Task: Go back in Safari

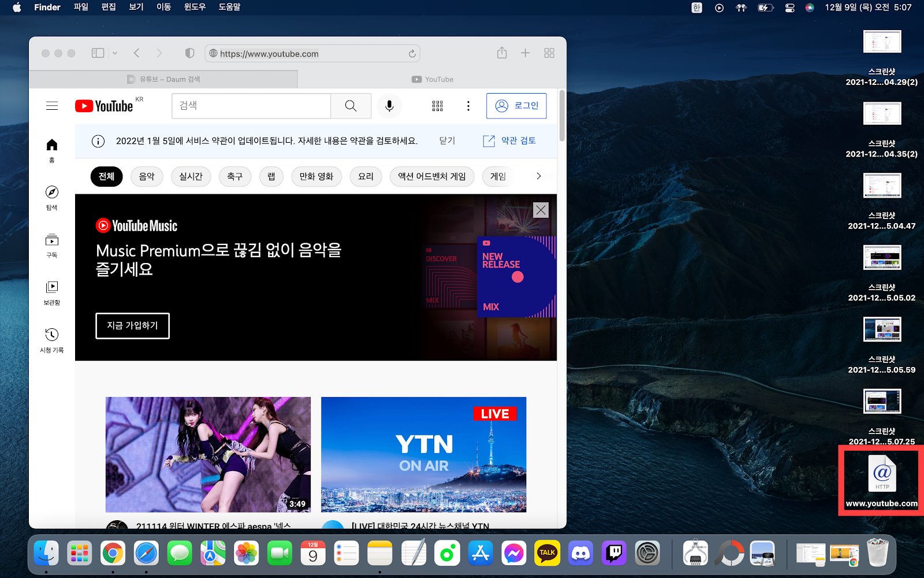Action: (x=137, y=53)
